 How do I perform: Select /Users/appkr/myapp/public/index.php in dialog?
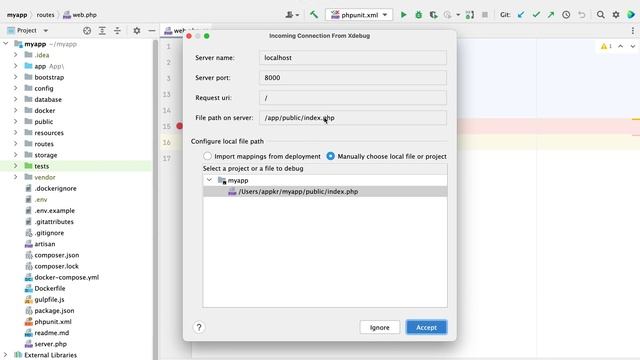click(x=325, y=191)
